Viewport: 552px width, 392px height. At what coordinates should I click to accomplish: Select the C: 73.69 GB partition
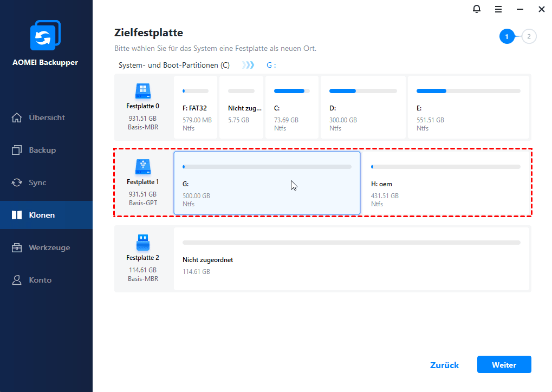pos(292,107)
